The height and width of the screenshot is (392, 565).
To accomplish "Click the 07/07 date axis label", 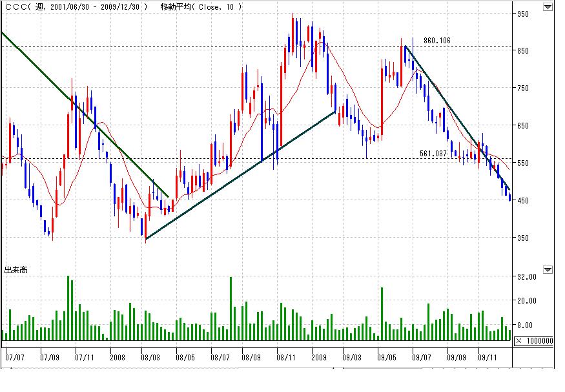I will [14, 356].
